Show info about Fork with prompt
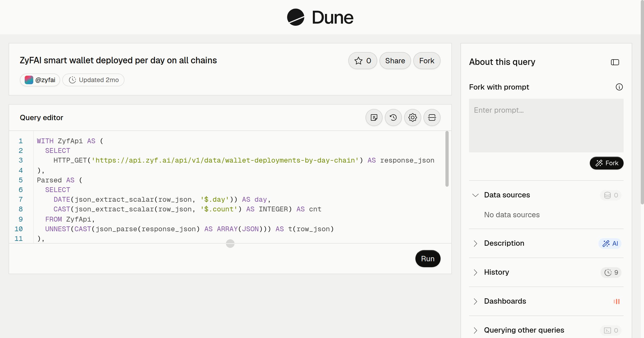 point(619,87)
